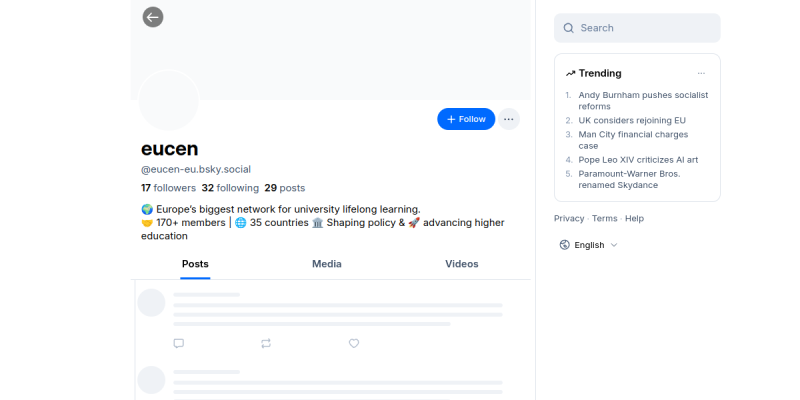This screenshot has width=800, height=400.
Task: Click the @eucen-eu.bsky.social handle
Action: point(196,169)
